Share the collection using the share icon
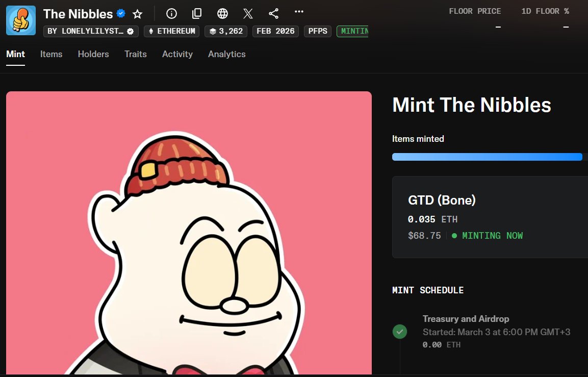The width and height of the screenshot is (588, 377). tap(273, 14)
